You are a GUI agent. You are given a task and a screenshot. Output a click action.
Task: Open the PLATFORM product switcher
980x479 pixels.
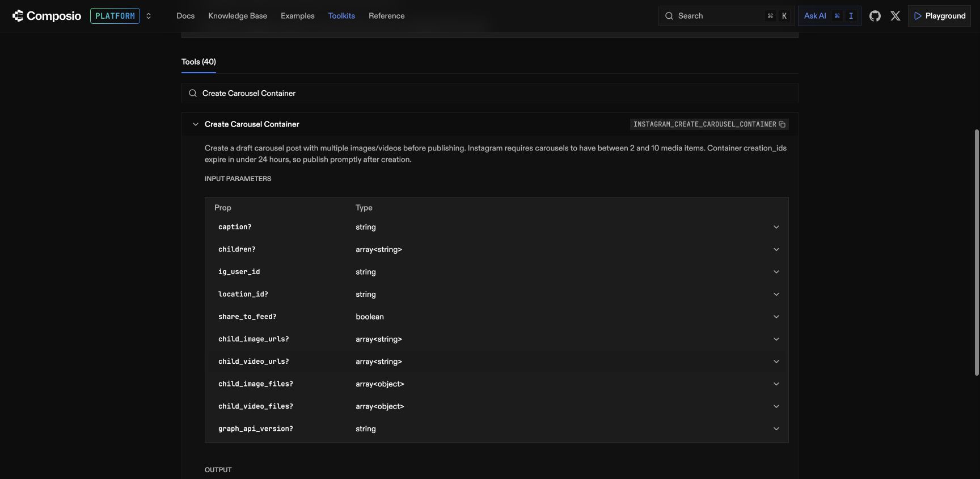point(121,16)
